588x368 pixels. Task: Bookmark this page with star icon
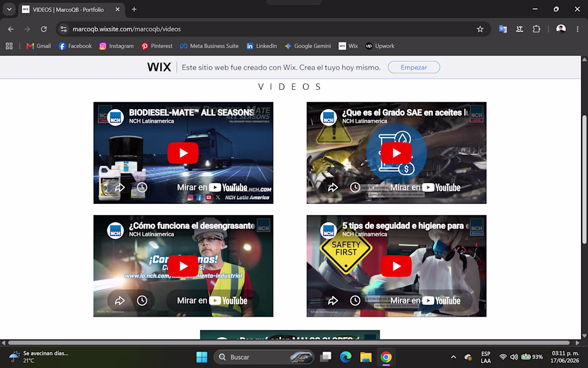point(480,29)
